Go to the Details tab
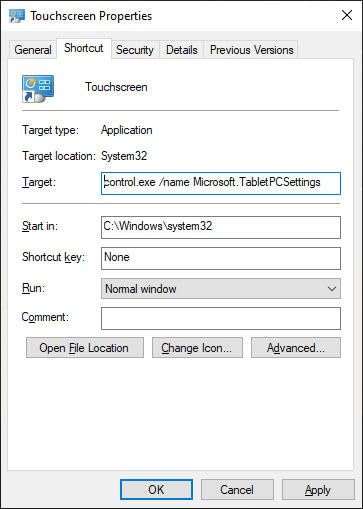Screen dimensions: 363x509 182,50
